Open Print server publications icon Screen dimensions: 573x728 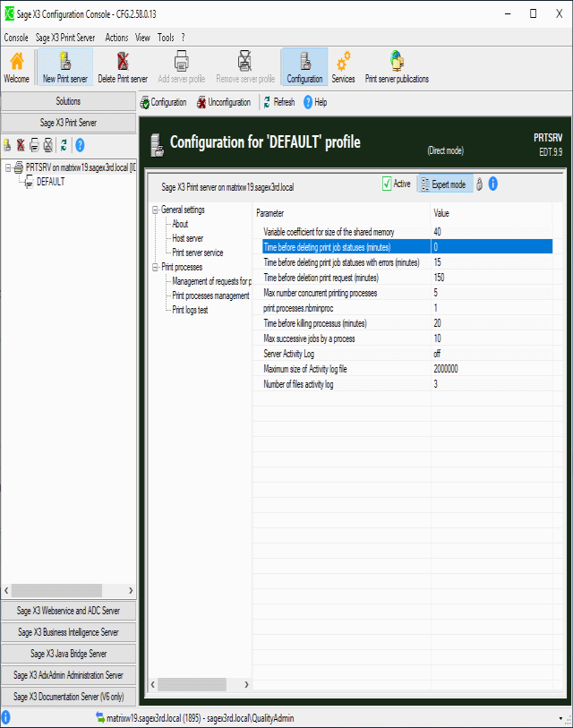pos(397,68)
